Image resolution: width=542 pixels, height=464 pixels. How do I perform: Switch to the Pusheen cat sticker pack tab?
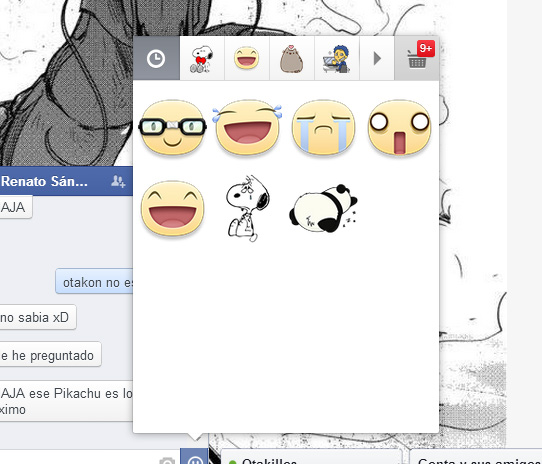click(292, 58)
